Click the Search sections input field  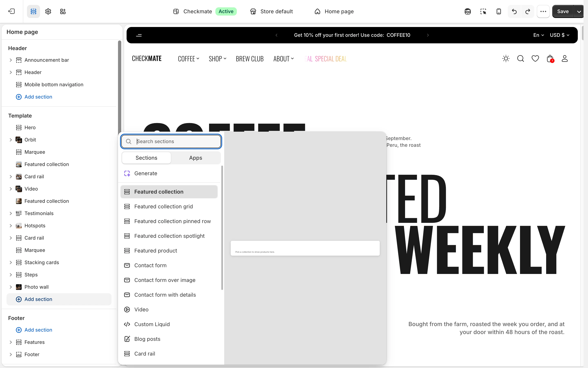pos(171,141)
